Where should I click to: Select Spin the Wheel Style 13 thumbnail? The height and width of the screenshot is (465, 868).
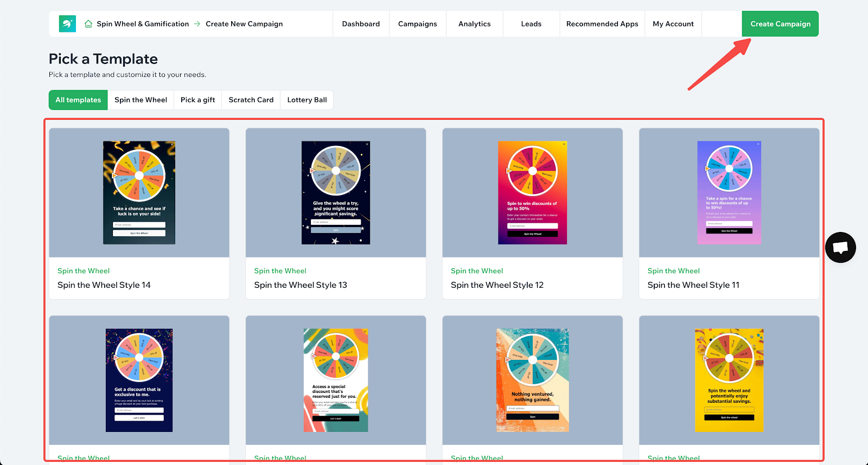[336, 193]
